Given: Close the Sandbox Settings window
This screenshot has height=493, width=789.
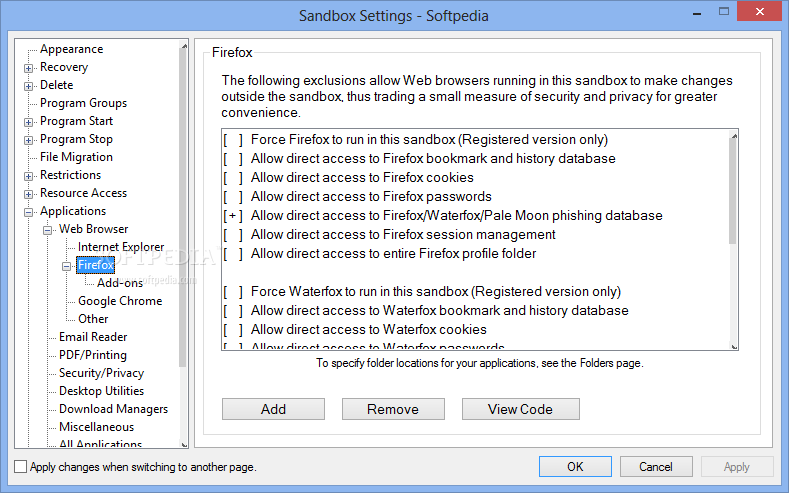Looking at the screenshot, I should pyautogui.click(x=760, y=11).
